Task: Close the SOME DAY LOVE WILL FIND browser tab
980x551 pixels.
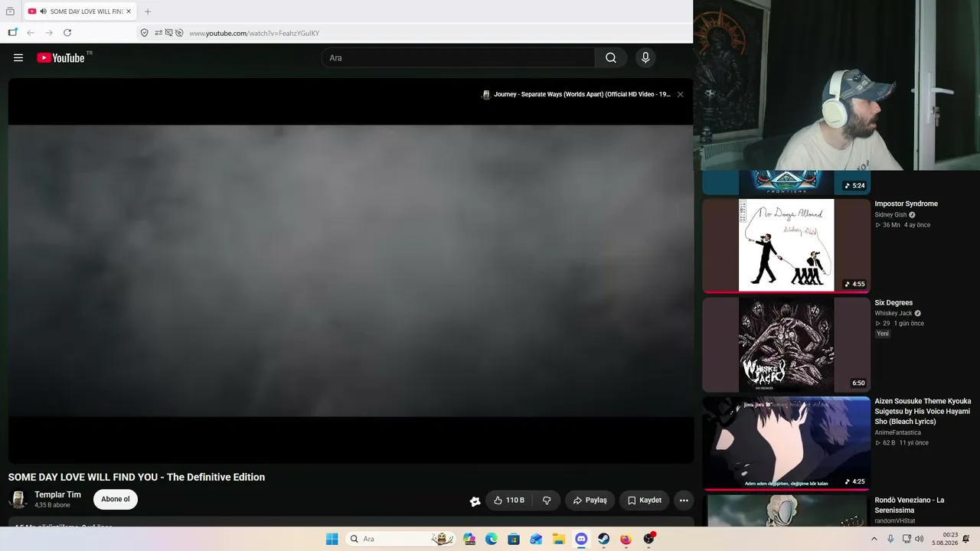Action: tap(129, 11)
